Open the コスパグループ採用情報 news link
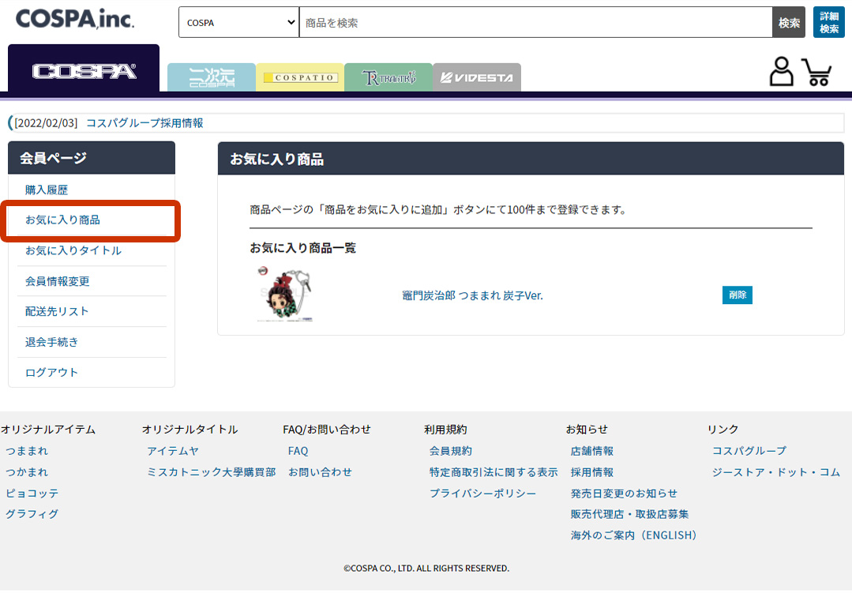This screenshot has width=852, height=616. pos(145,123)
